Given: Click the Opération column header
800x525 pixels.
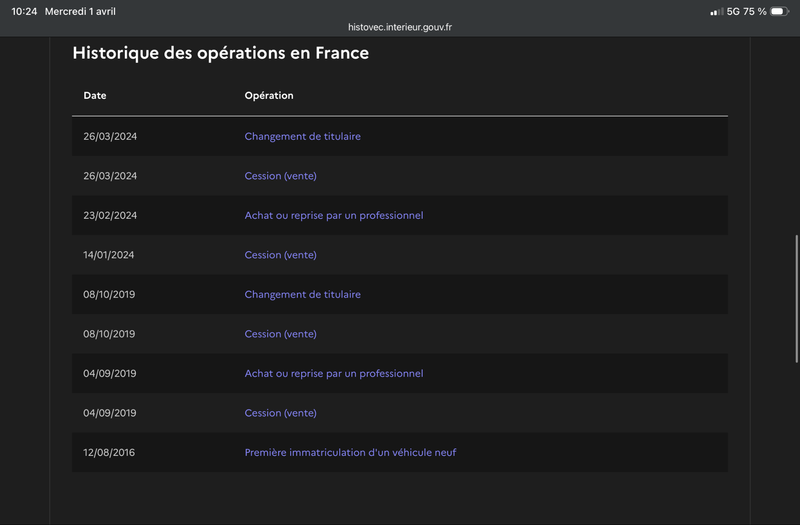Looking at the screenshot, I should point(269,96).
